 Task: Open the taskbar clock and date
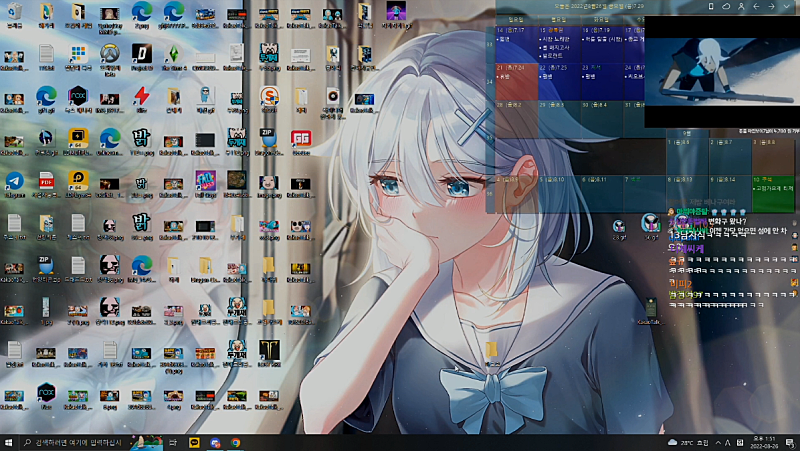click(764, 442)
